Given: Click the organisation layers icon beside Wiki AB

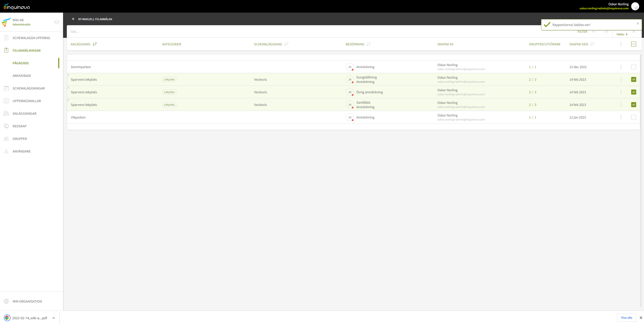Looking at the screenshot, I should point(57,22).
